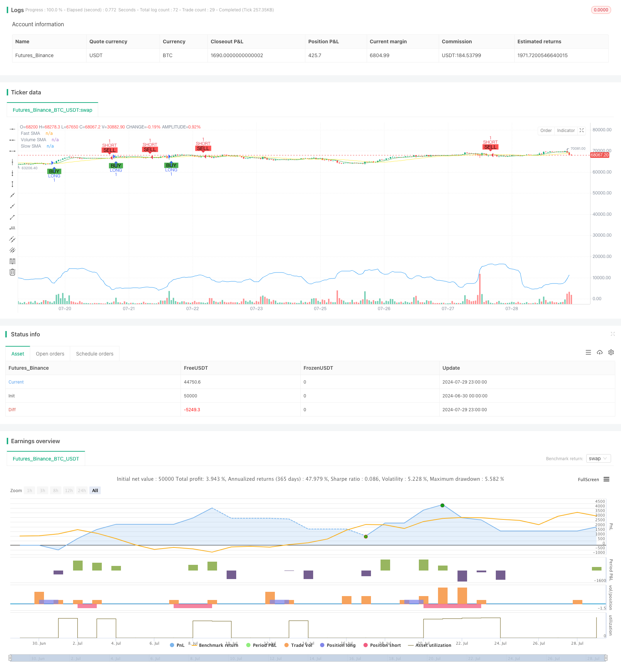
Task: Open the Status info settings gear
Action: coord(611,352)
